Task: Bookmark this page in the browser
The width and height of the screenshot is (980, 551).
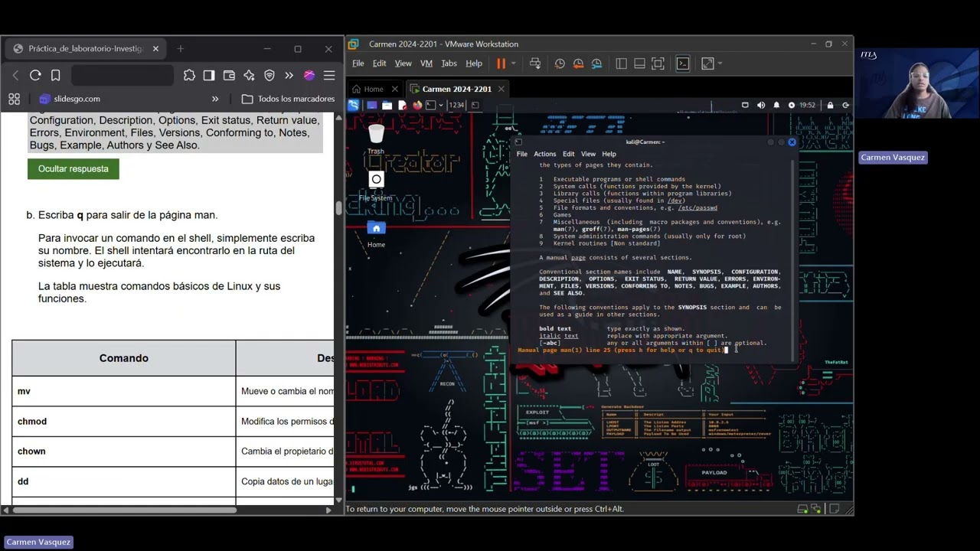Action: point(55,75)
